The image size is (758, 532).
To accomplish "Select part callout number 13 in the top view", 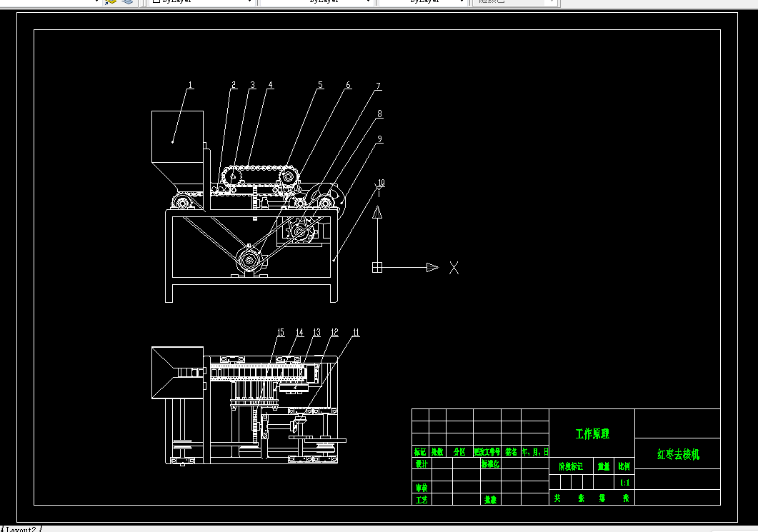I will 316,333.
